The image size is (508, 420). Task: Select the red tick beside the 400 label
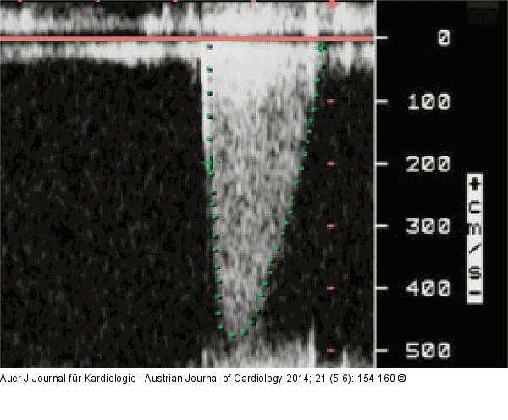[x=331, y=289]
